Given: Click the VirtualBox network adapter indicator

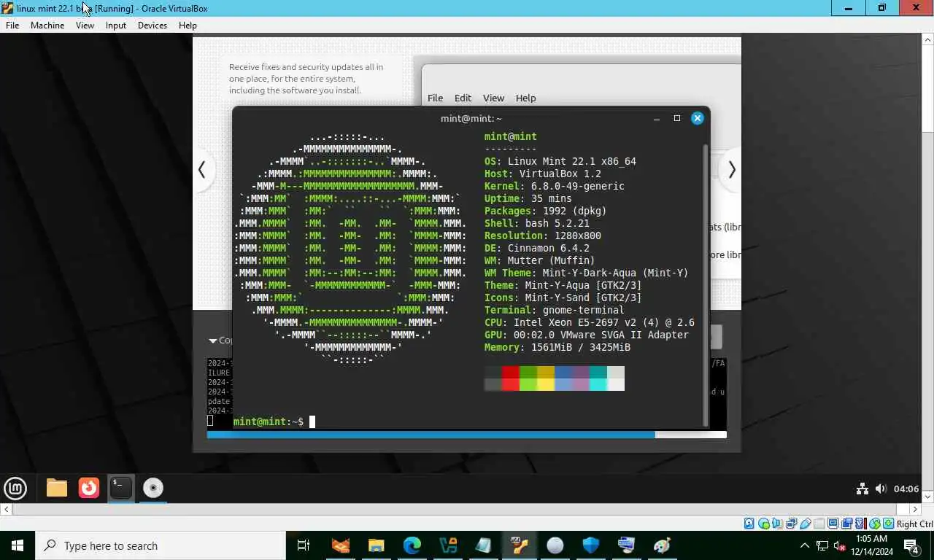Looking at the screenshot, I should pyautogui.click(x=791, y=524).
